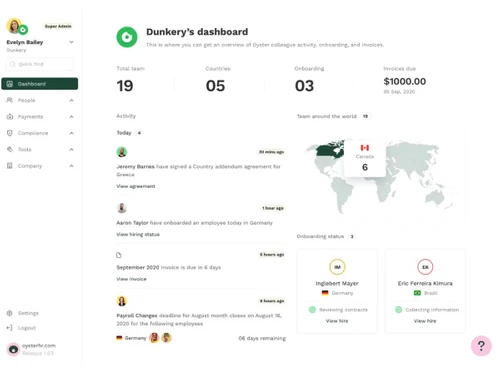Collapse the Company section chevron

(71, 166)
